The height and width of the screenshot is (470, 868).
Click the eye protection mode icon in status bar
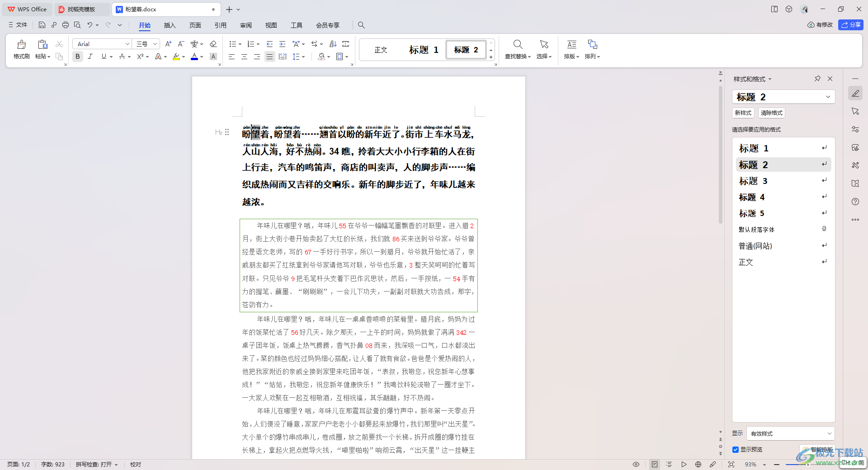[x=636, y=464]
